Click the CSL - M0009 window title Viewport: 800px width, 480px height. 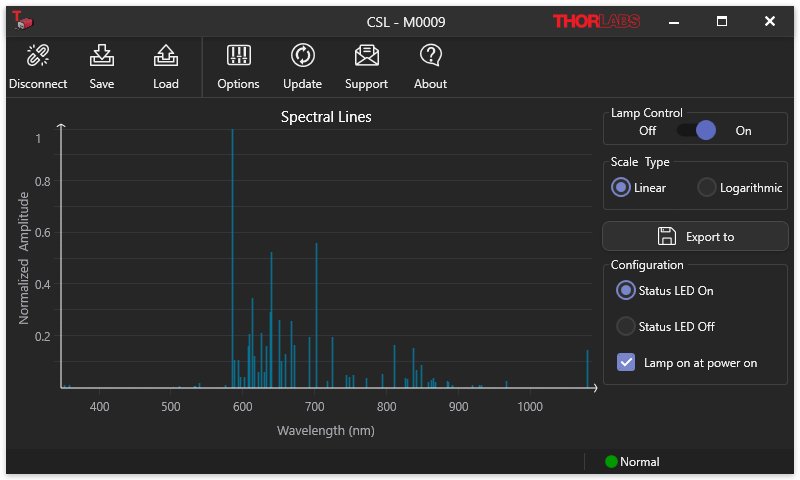pyautogui.click(x=406, y=22)
